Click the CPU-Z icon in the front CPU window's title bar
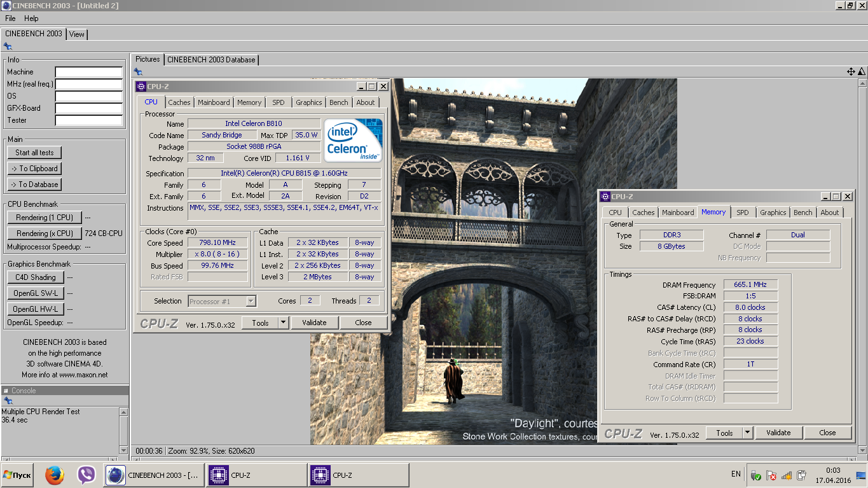The image size is (868, 488). (141, 87)
